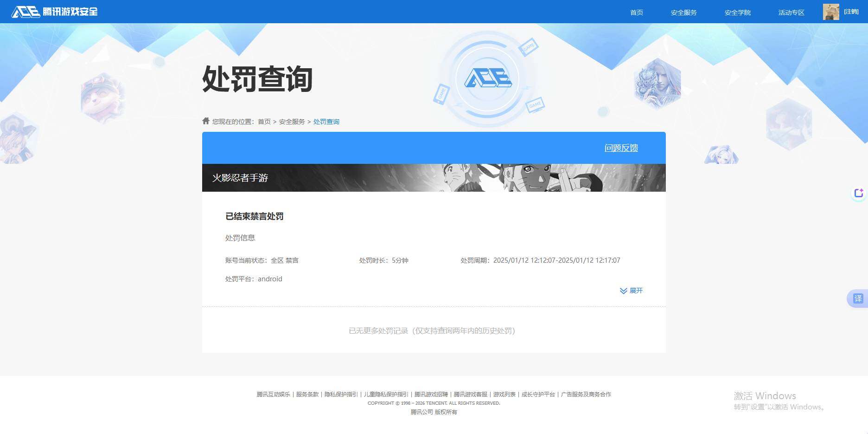
Task: Open 服务条款 in the footer
Action: 306,394
